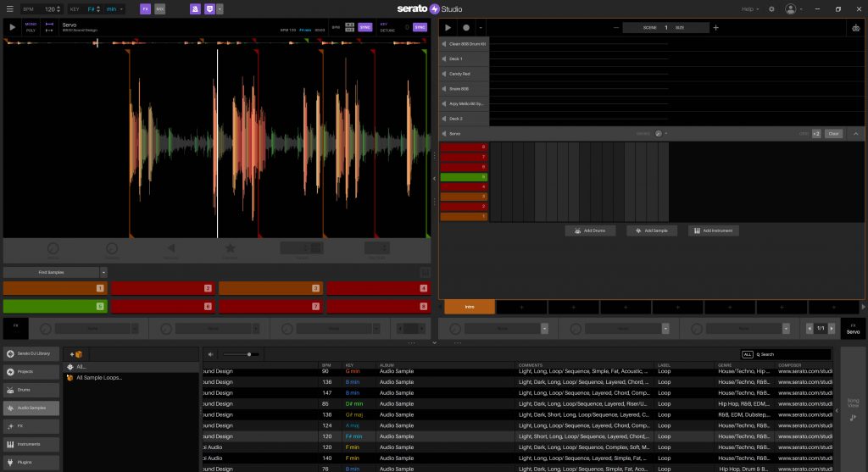Click the key F# stepper arrows
The height and width of the screenshot is (472, 868).
pos(98,8)
